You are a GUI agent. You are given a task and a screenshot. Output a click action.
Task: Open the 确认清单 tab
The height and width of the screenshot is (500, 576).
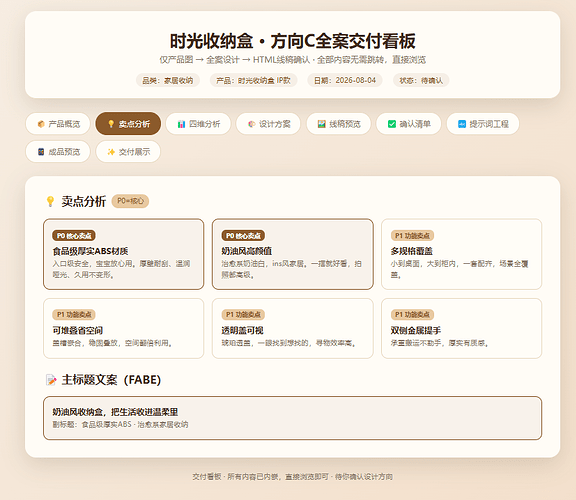click(x=409, y=124)
